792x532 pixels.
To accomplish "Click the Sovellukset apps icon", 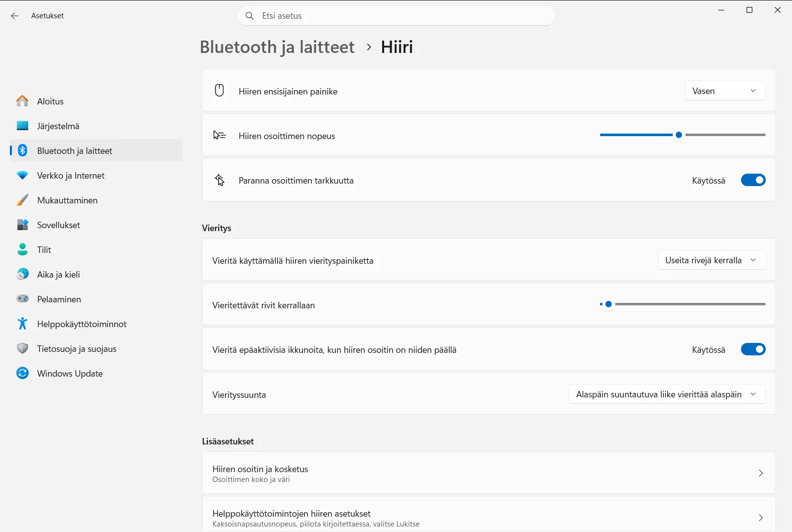I will point(22,225).
